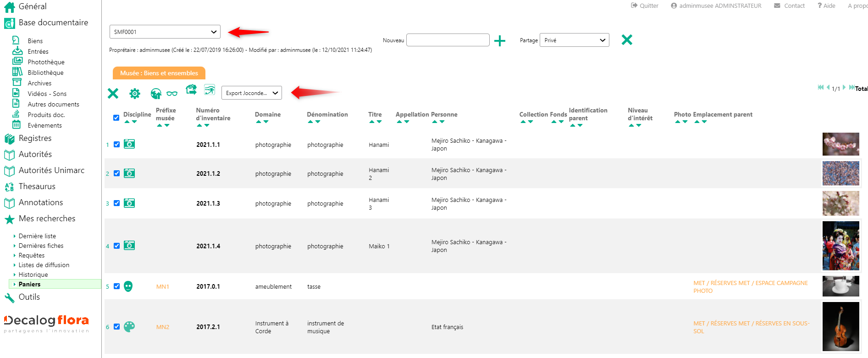
Task: Click the Quitter link at top
Action: 645,6
